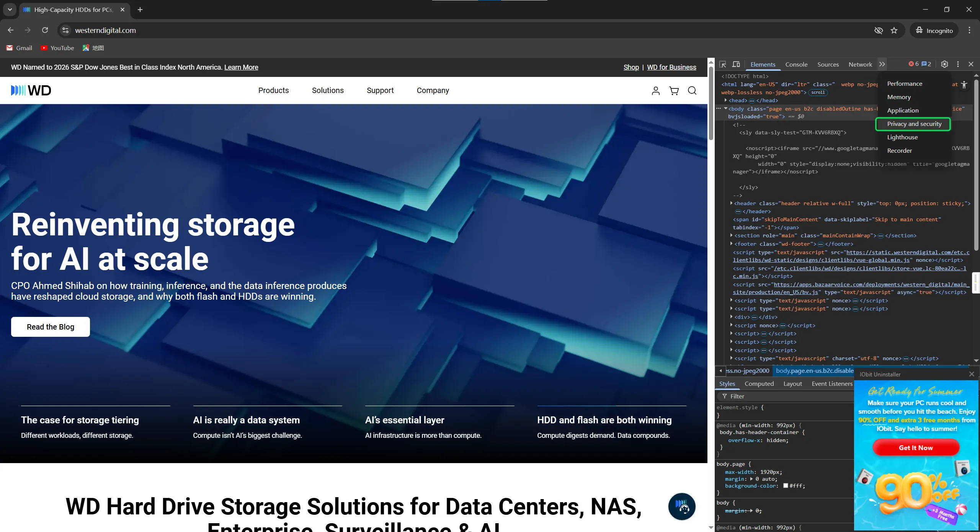Viewport: 980px width, 532px height.
Task: Open the Layout tab
Action: [x=792, y=384]
